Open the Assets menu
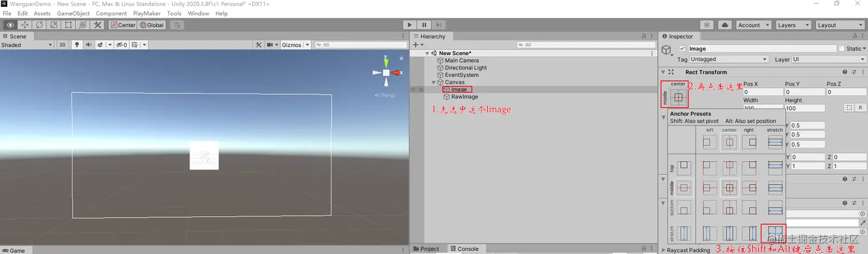The image size is (868, 254). 42,13
